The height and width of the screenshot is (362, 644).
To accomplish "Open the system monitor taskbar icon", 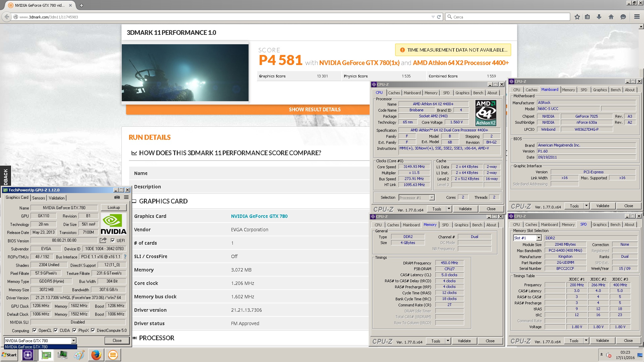I will point(62,355).
